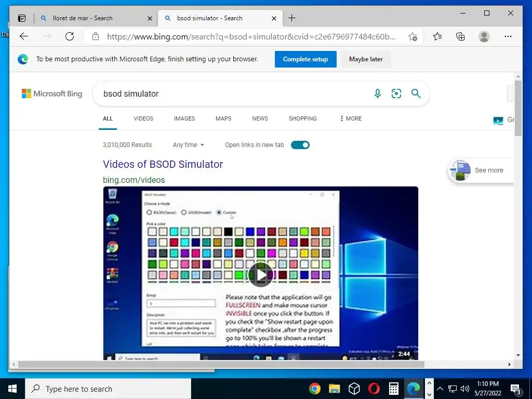Open the tab actions menu icon

click(22, 18)
